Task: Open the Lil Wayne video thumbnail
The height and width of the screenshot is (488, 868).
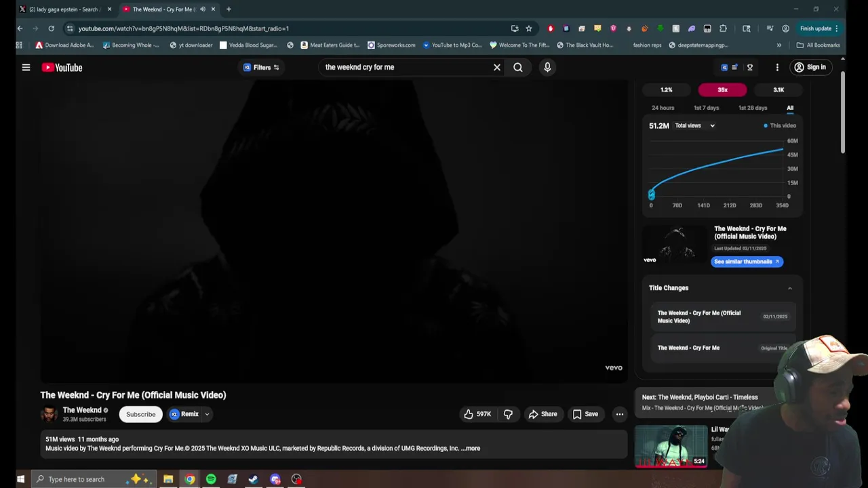Action: (671, 446)
